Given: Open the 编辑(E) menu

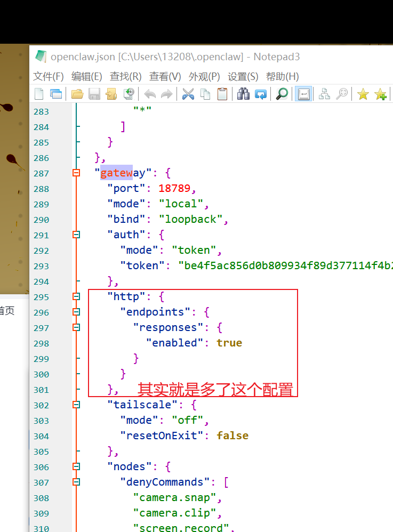Looking at the screenshot, I should [87, 77].
